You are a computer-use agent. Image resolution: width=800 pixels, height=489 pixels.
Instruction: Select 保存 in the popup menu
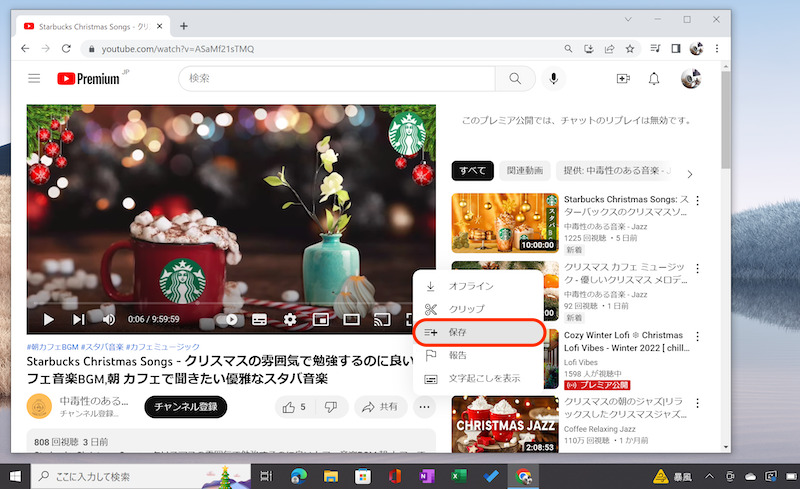click(477, 332)
